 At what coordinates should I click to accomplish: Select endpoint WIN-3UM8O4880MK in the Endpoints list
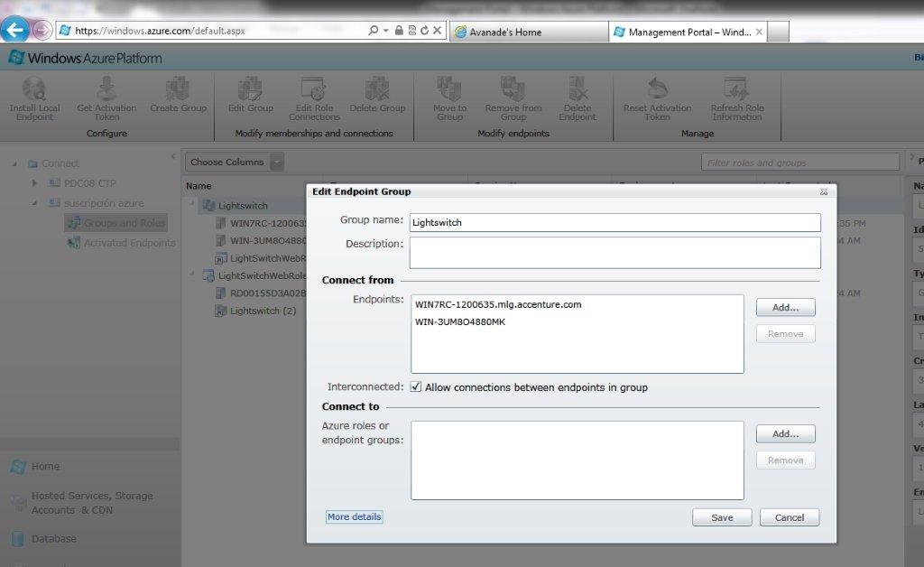[x=460, y=321]
